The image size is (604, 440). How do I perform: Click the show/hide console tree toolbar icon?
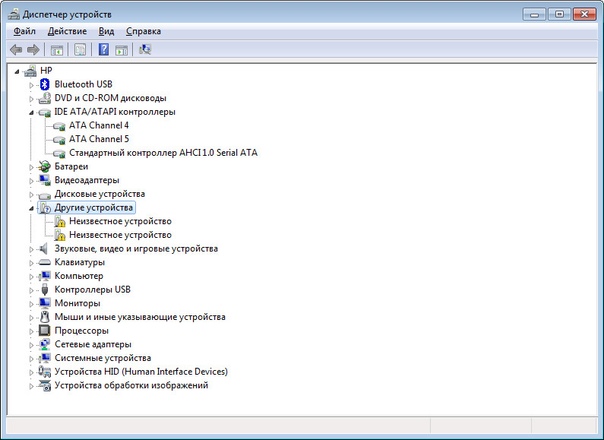(x=57, y=50)
